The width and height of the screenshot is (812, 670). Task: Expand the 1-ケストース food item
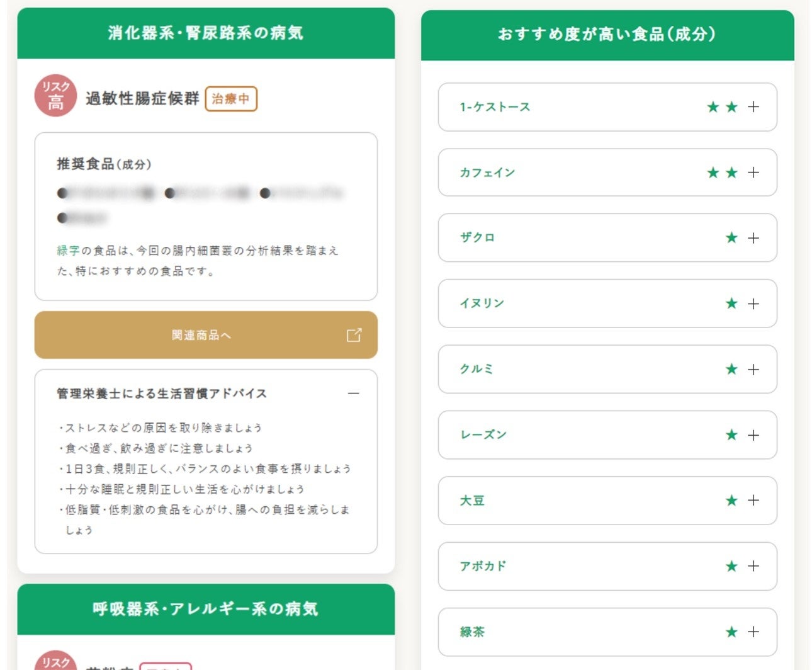[x=753, y=107]
